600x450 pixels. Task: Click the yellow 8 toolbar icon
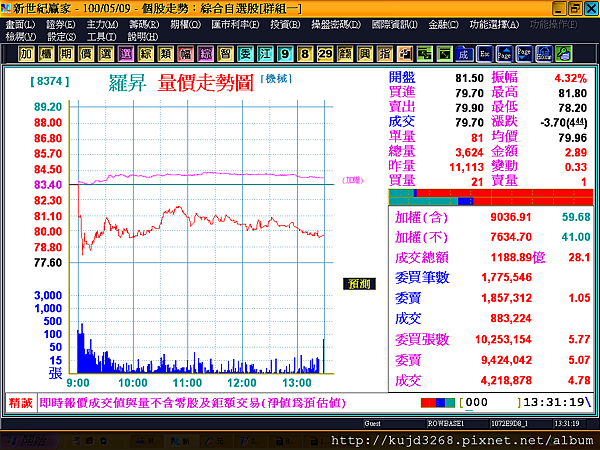coord(305,54)
